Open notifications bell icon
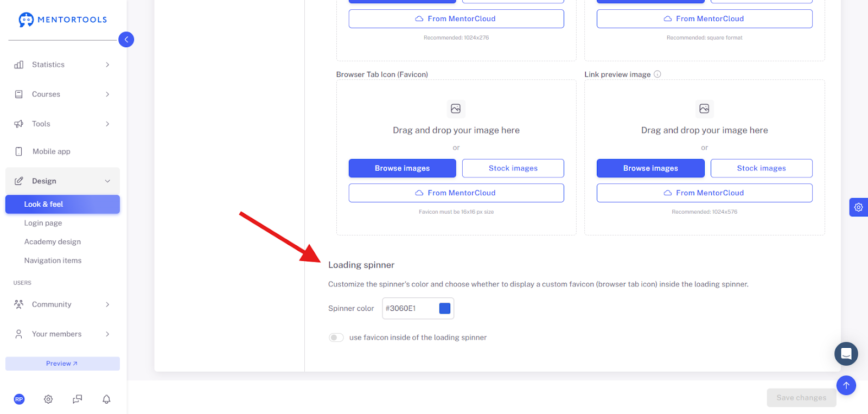This screenshot has width=868, height=414. pos(106,399)
